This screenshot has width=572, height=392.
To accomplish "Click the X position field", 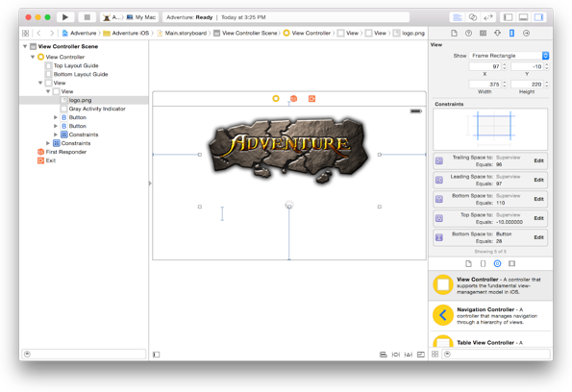I will pos(485,66).
